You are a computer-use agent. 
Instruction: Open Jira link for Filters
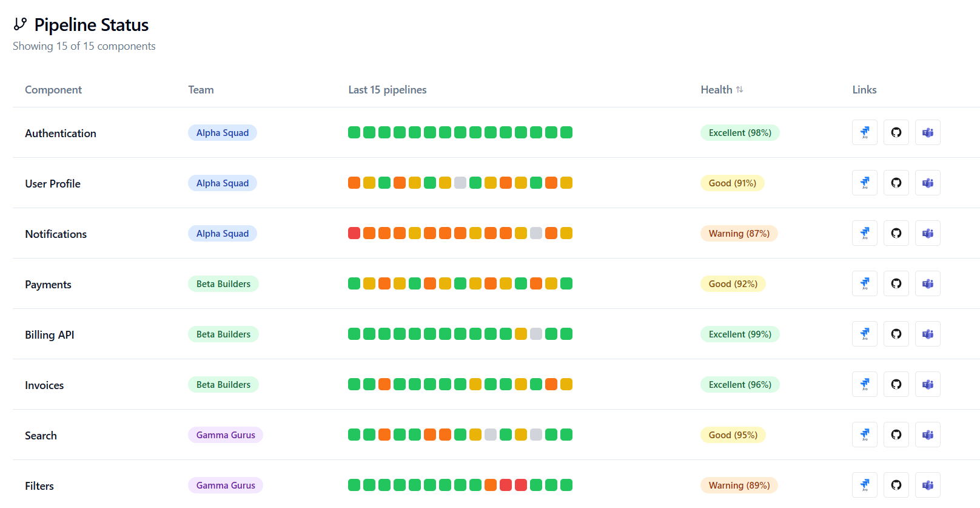pyautogui.click(x=865, y=485)
